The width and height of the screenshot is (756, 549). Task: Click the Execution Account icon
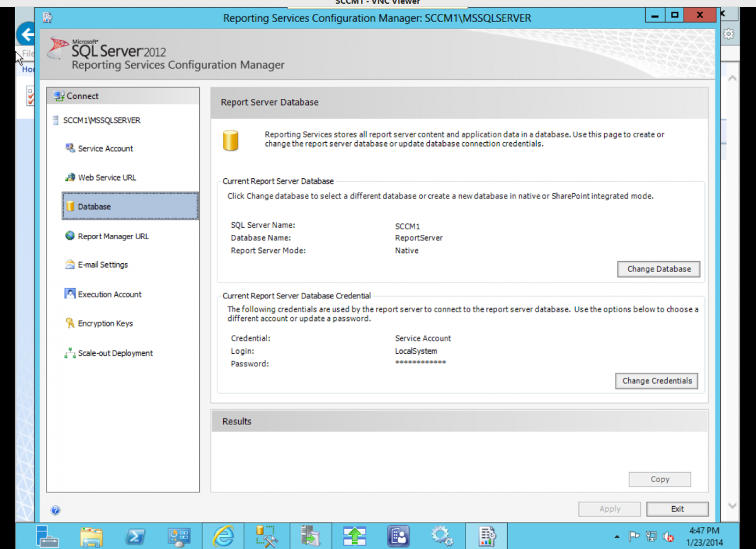pyautogui.click(x=70, y=293)
